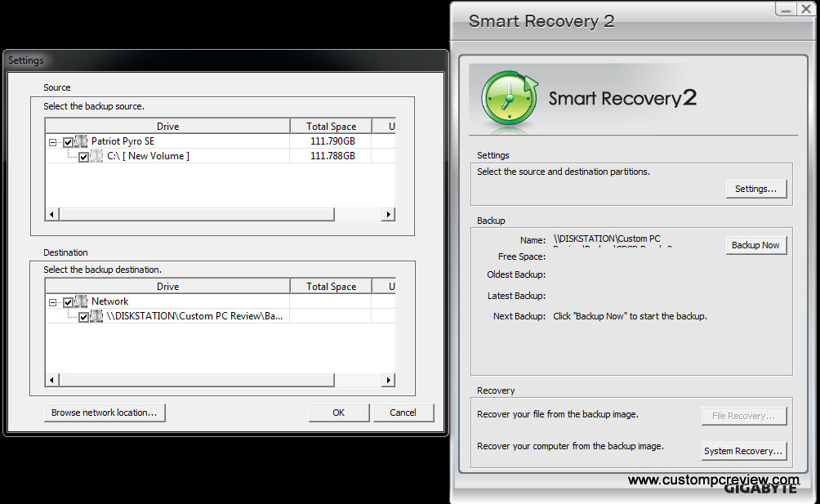Select the \\DISKSTATION\Custom PC Review\Ba... row
The width and height of the screenshot is (820, 504).
click(x=221, y=316)
